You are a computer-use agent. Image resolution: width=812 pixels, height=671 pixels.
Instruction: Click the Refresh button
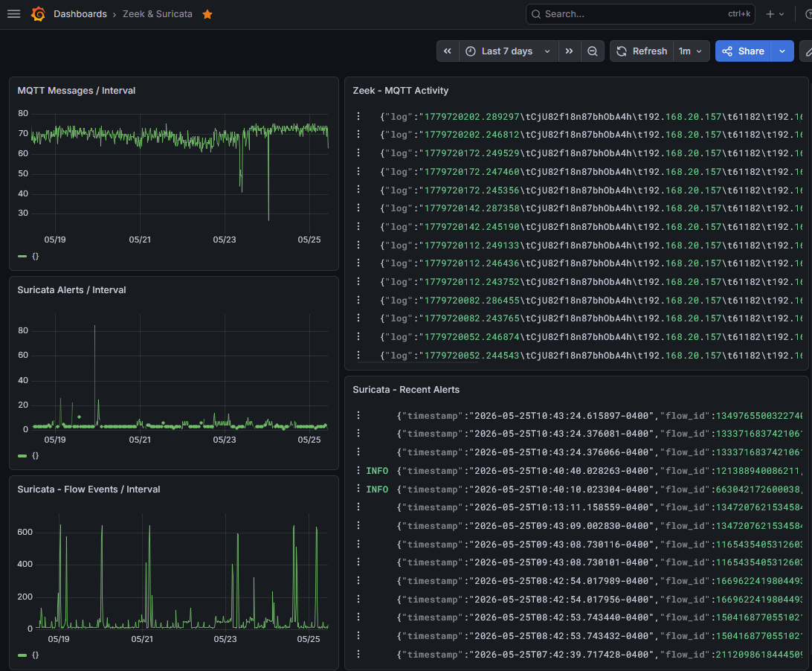pyautogui.click(x=642, y=51)
